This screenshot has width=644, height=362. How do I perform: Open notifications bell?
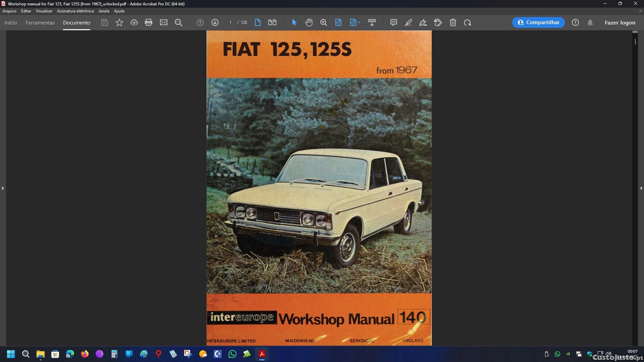[x=590, y=22]
